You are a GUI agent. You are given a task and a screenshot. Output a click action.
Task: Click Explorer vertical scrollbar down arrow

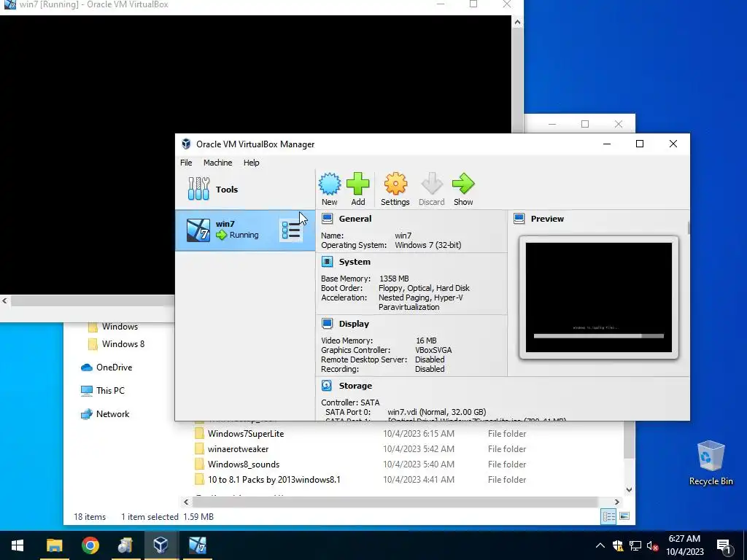629,489
